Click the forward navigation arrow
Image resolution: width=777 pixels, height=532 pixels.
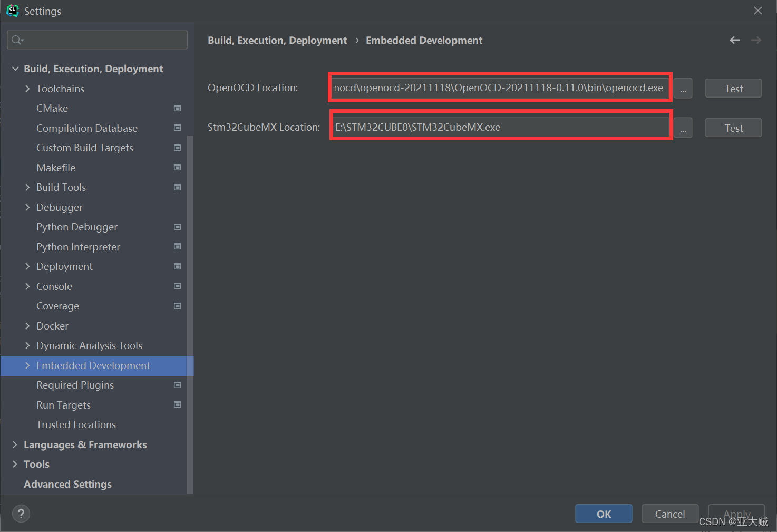756,40
